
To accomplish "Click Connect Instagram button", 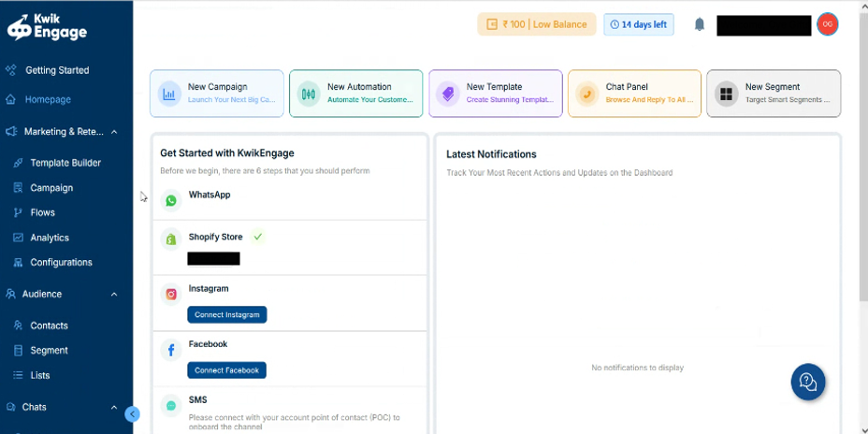I will click(227, 314).
